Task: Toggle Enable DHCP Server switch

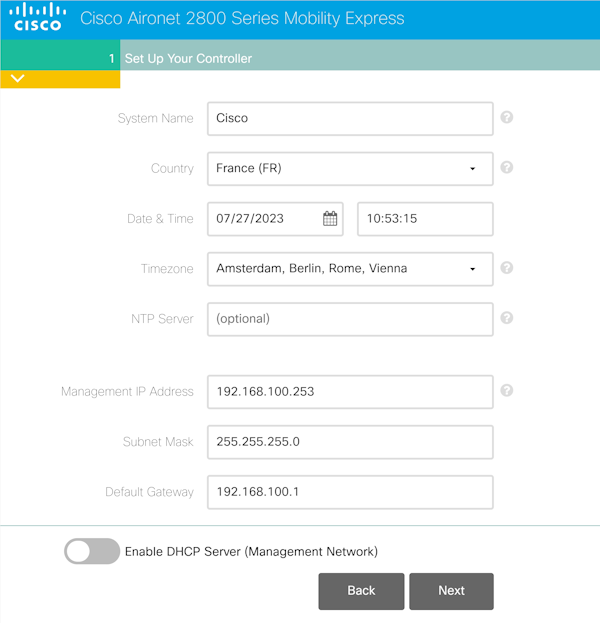Action: [92, 551]
